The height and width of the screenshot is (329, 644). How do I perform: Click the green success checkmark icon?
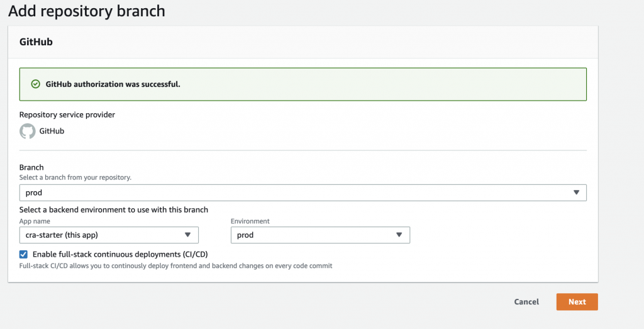pyautogui.click(x=35, y=84)
